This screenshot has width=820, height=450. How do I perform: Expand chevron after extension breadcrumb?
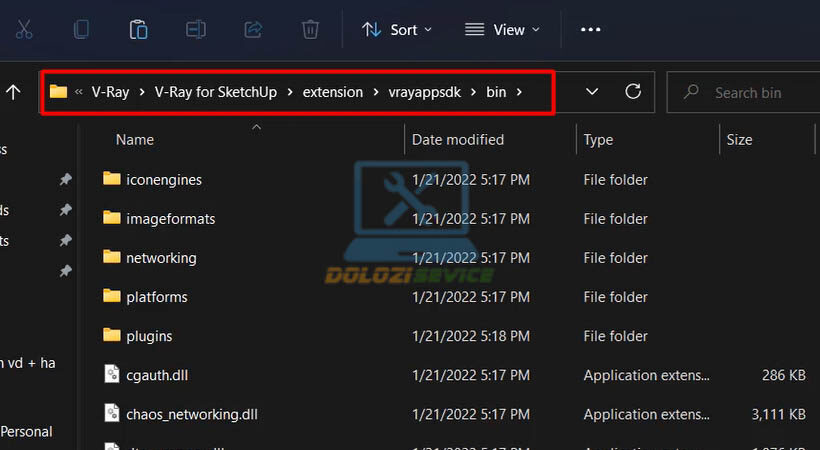pos(375,92)
